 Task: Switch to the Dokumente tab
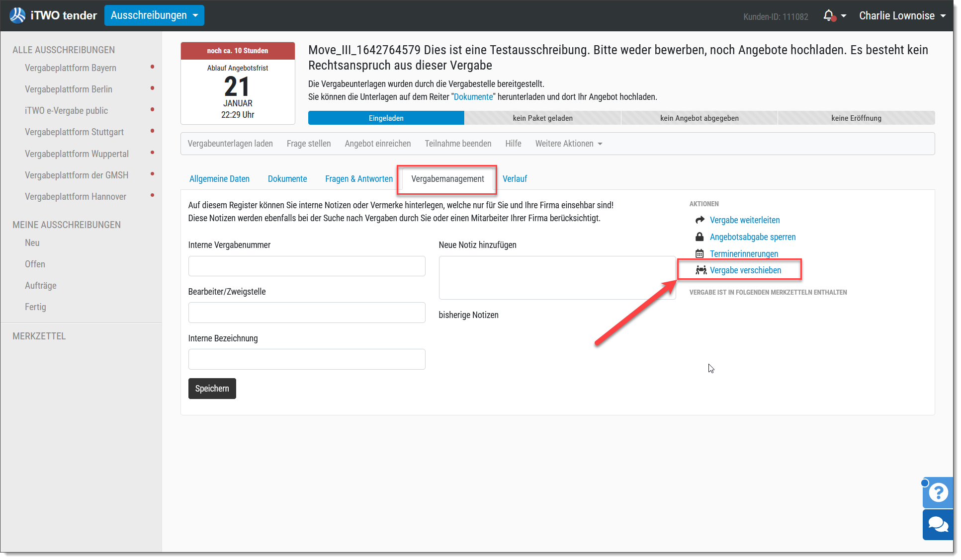pyautogui.click(x=287, y=179)
